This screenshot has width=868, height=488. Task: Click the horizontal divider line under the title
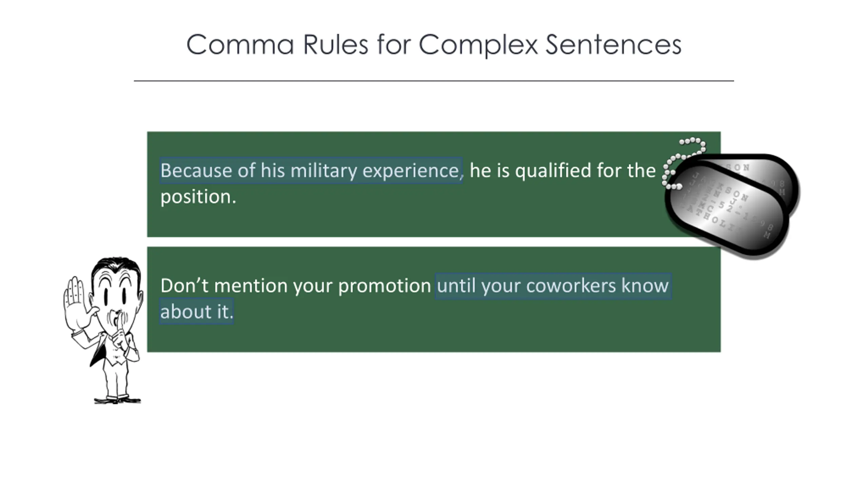coord(434,81)
